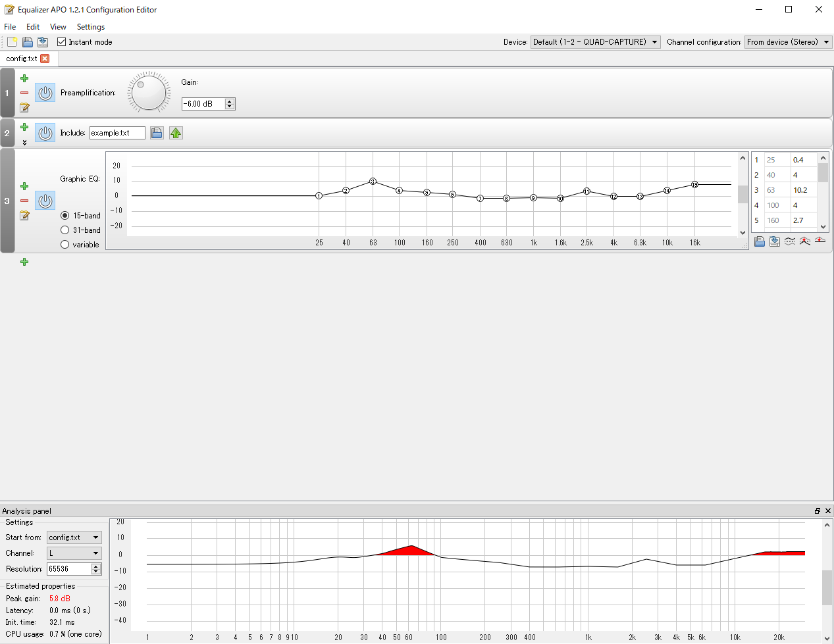Click gain cell '10.2' in band table
This screenshot has height=644, width=834.
(804, 190)
